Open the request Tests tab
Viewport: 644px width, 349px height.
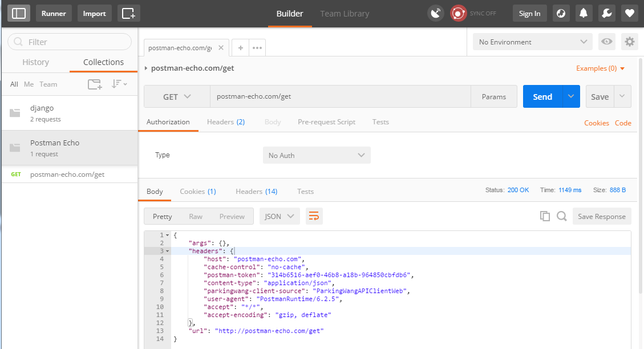[380, 122]
